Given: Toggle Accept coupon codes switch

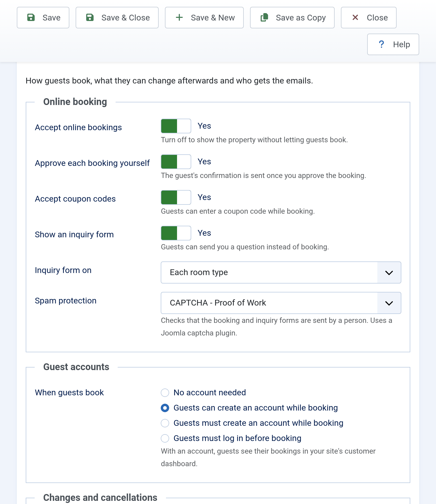Looking at the screenshot, I should (x=176, y=197).
